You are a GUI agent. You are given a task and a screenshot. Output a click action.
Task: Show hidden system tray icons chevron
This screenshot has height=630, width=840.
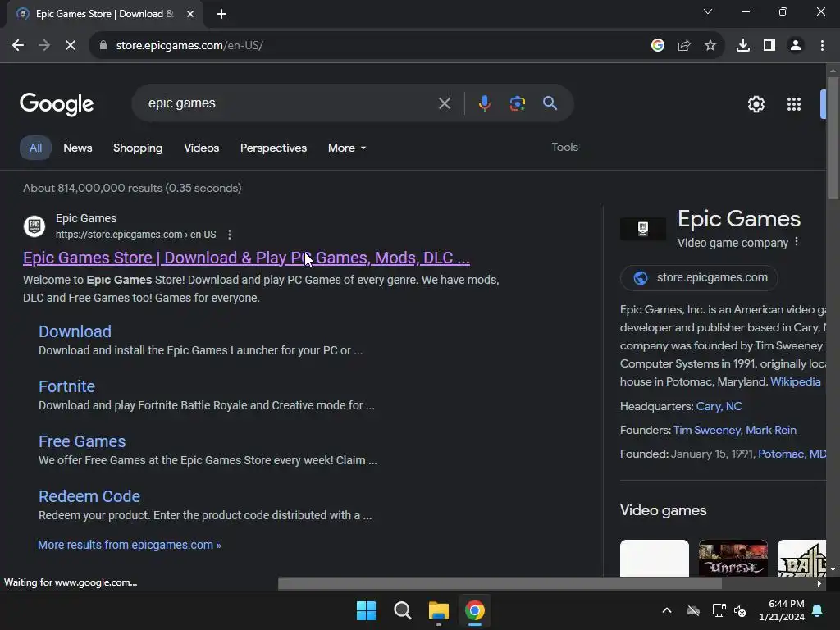pos(667,610)
